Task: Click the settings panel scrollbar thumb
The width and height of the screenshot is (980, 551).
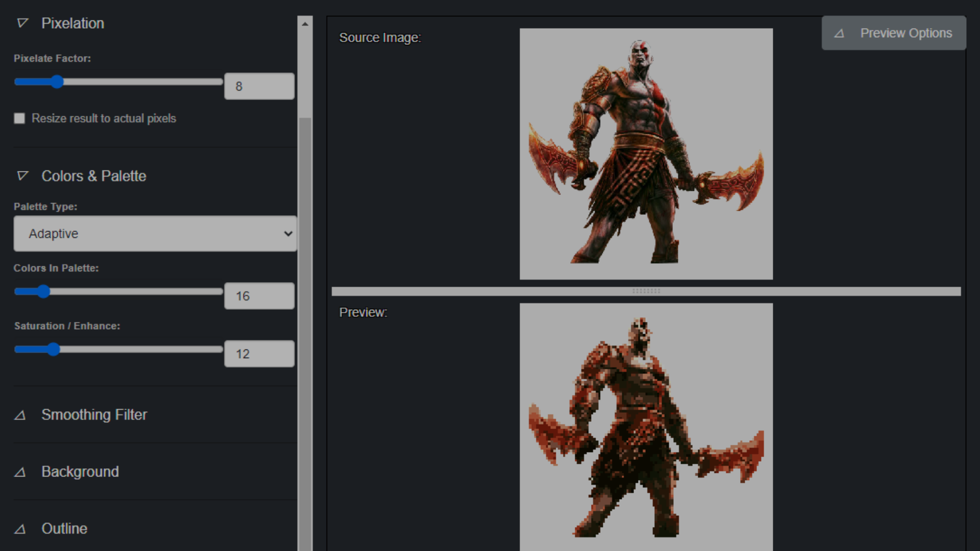Action: coord(305,334)
